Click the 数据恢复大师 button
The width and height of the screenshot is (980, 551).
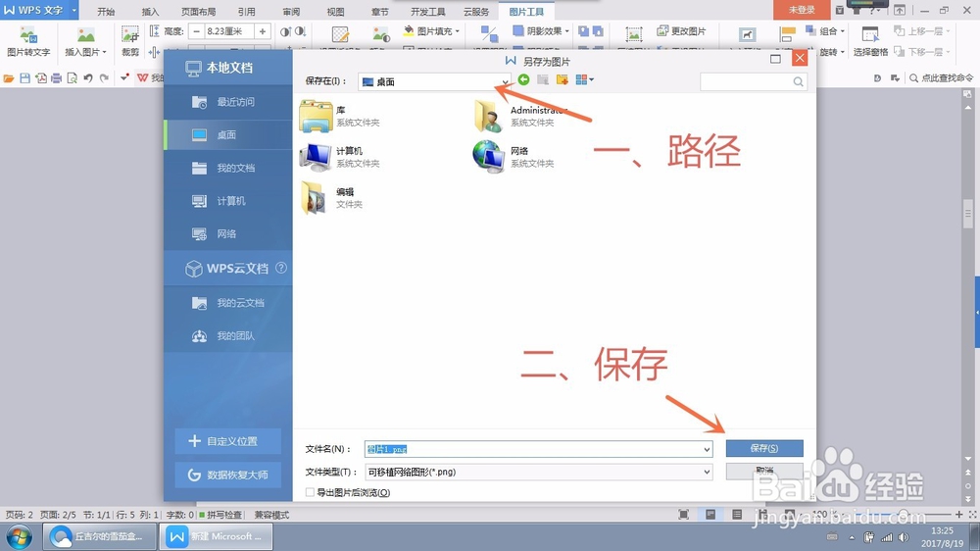tap(228, 475)
